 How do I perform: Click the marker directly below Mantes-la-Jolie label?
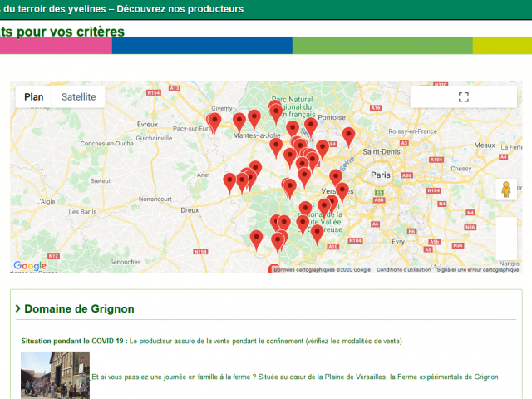click(276, 148)
